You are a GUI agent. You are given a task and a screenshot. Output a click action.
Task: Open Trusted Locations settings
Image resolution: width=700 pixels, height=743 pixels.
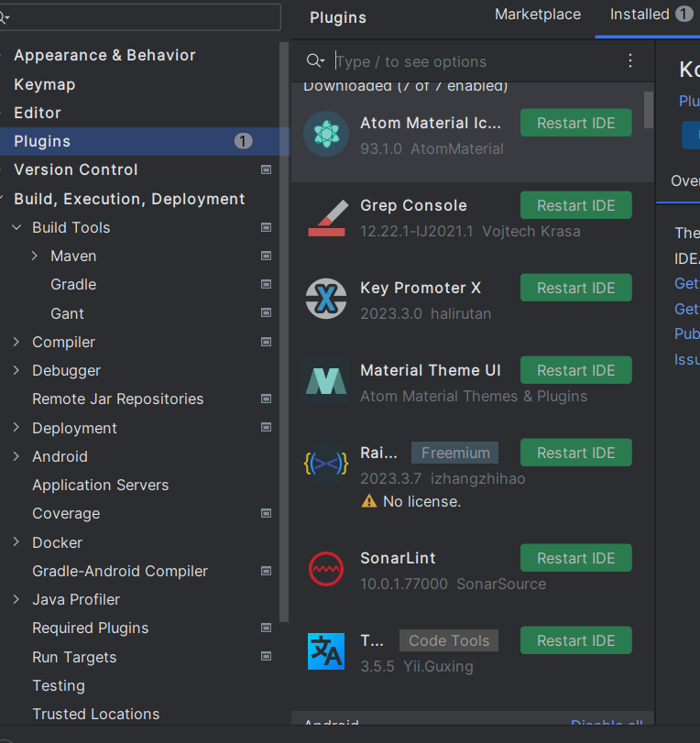point(96,714)
